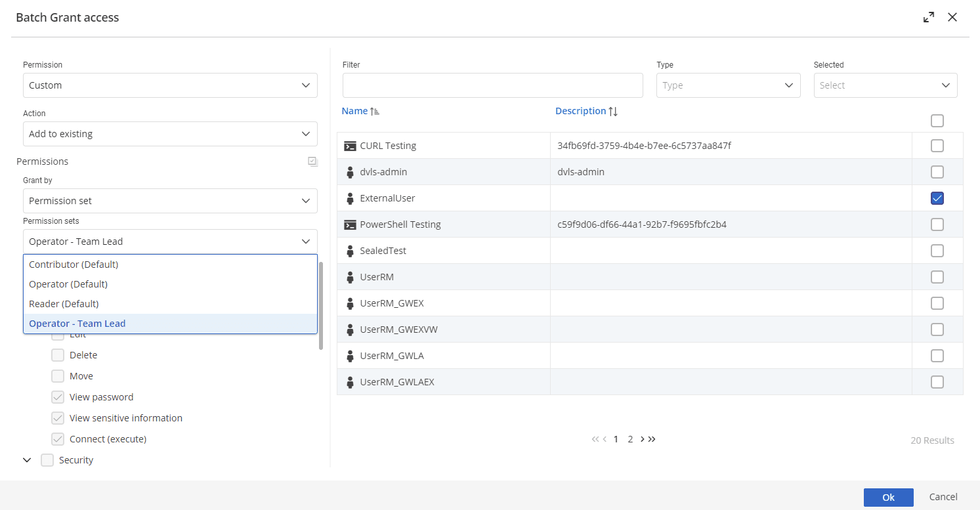Open page 2 of the results

coord(630,438)
